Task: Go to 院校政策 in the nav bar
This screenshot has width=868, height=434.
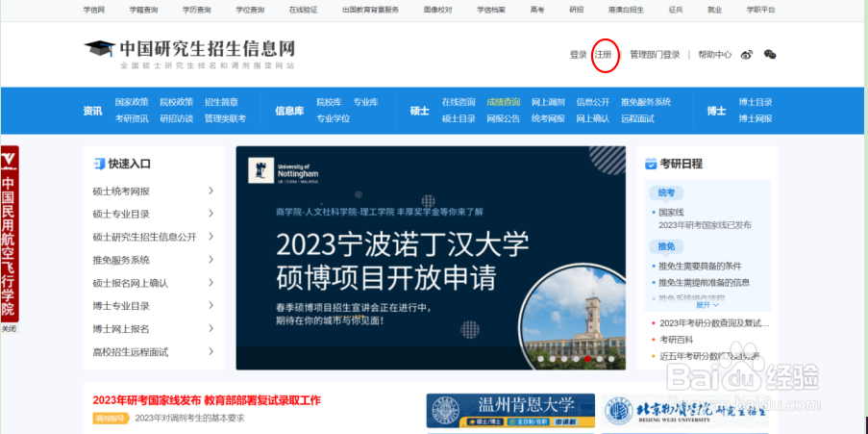Action: click(177, 102)
